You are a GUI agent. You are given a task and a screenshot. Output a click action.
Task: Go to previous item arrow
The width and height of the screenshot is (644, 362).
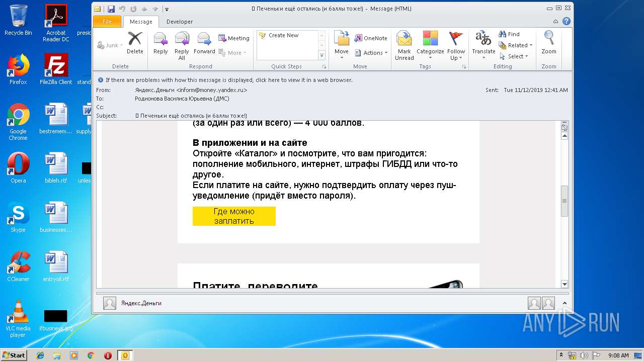coord(144,9)
